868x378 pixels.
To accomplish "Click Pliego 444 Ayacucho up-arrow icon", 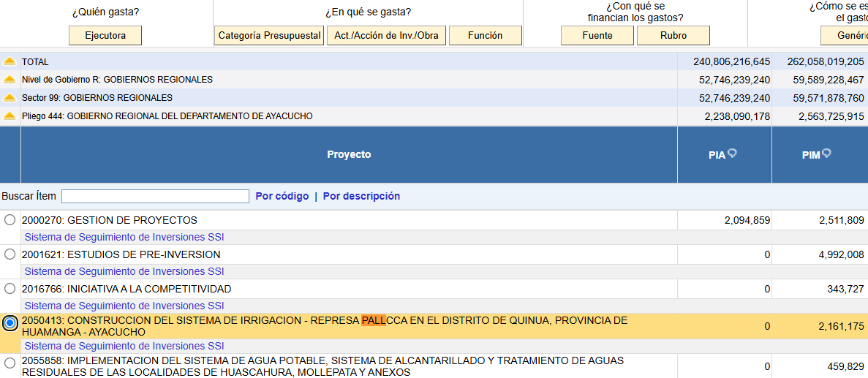I will tap(10, 116).
